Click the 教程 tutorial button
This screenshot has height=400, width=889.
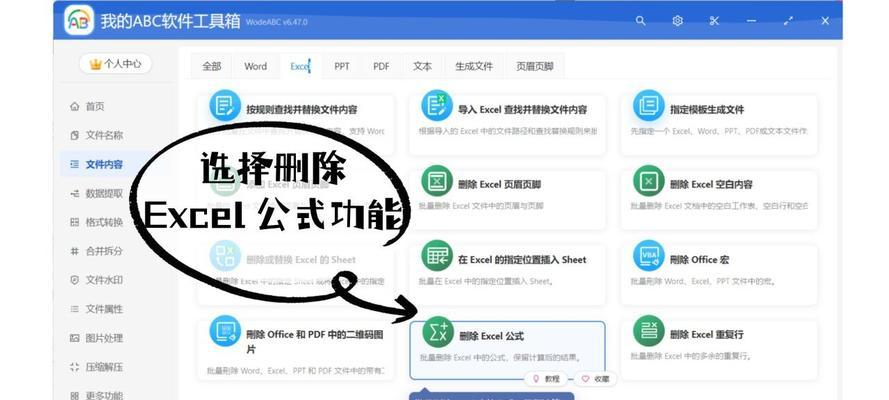point(546,378)
